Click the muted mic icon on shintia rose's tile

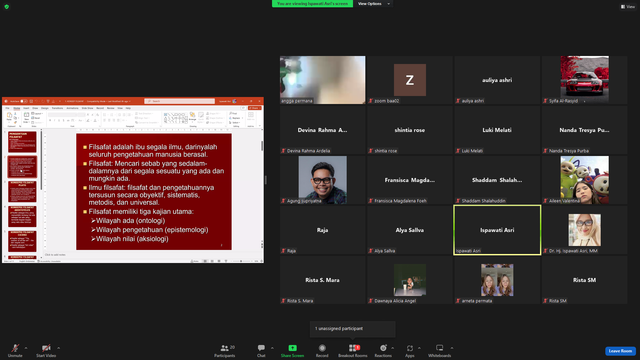[371, 151]
